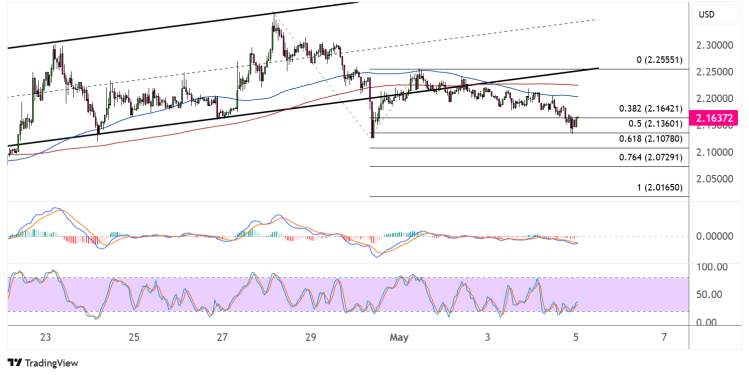Click the date label 23

tap(45, 338)
